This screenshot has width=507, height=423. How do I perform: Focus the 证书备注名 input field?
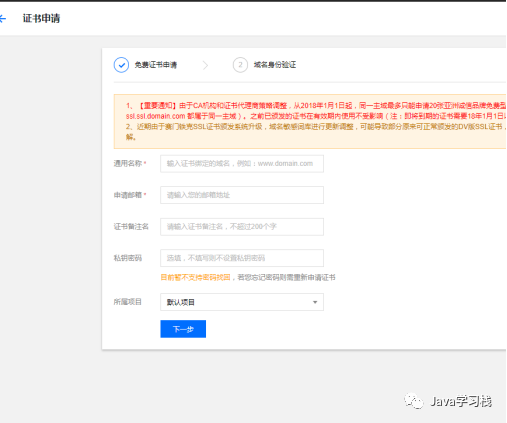pos(242,227)
